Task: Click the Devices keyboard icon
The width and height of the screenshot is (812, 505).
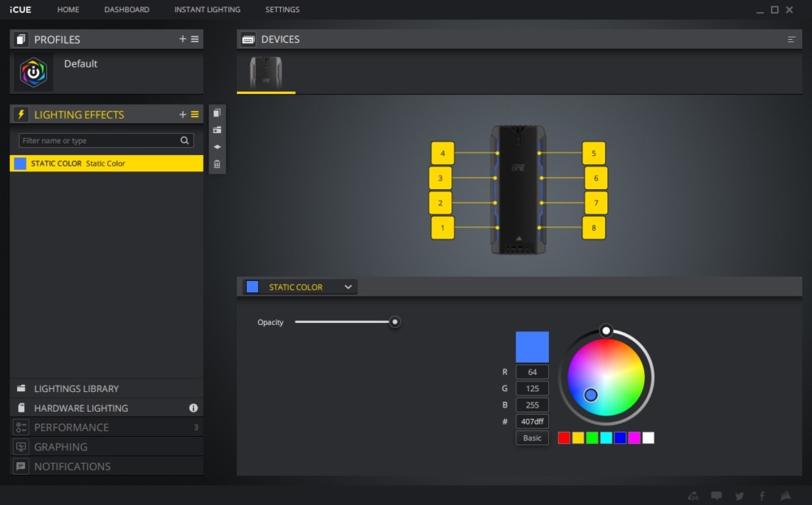Action: click(248, 39)
